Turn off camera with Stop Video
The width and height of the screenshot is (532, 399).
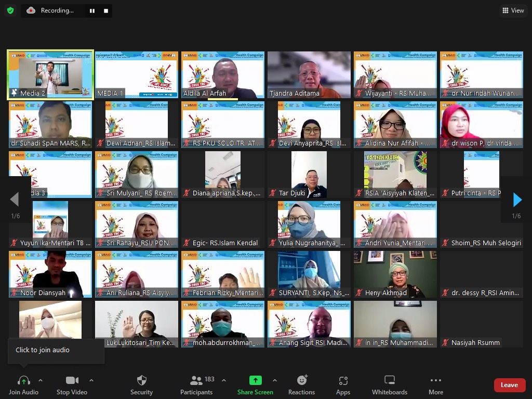coord(72,381)
